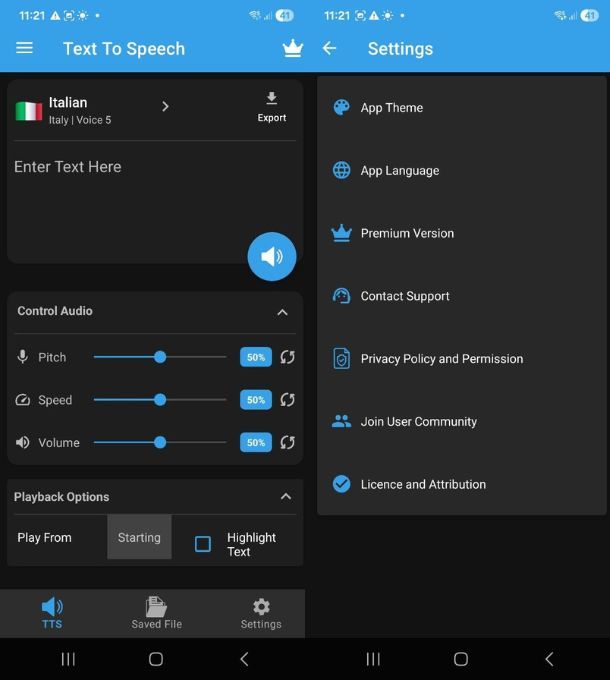Viewport: 610px width, 680px height.
Task: Open Join User Community
Action: tap(462, 421)
